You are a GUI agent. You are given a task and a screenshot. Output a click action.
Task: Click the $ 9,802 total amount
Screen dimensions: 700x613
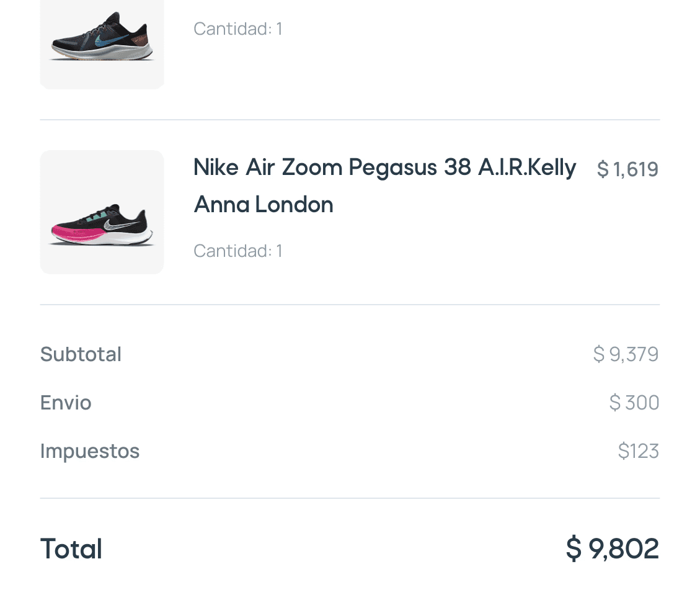613,548
